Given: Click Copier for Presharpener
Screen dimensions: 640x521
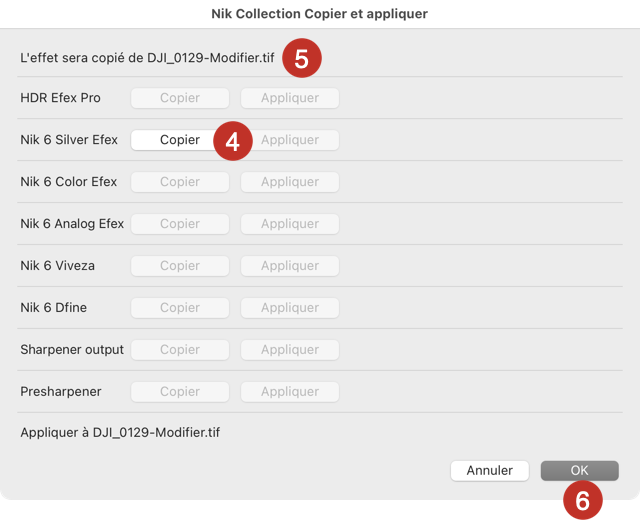Looking at the screenshot, I should (x=180, y=392).
